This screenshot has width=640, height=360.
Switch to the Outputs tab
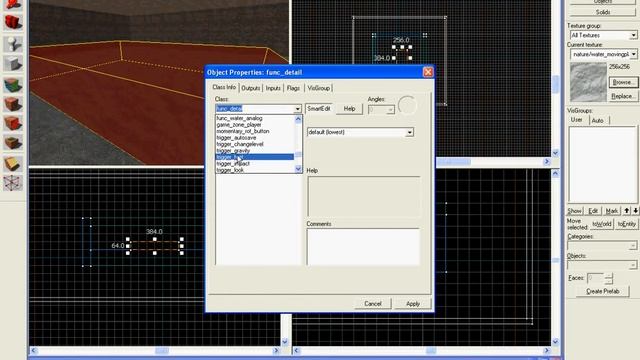[x=251, y=88]
